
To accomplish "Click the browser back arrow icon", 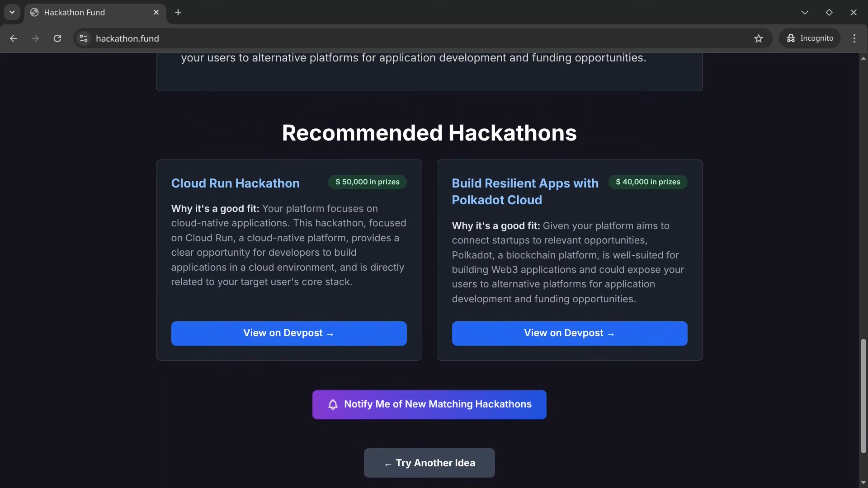I will (14, 38).
